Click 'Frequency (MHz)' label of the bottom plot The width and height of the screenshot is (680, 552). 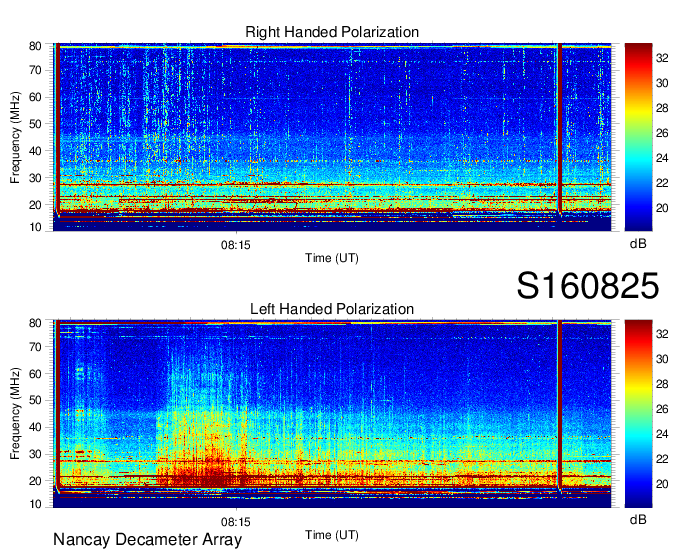(15, 414)
